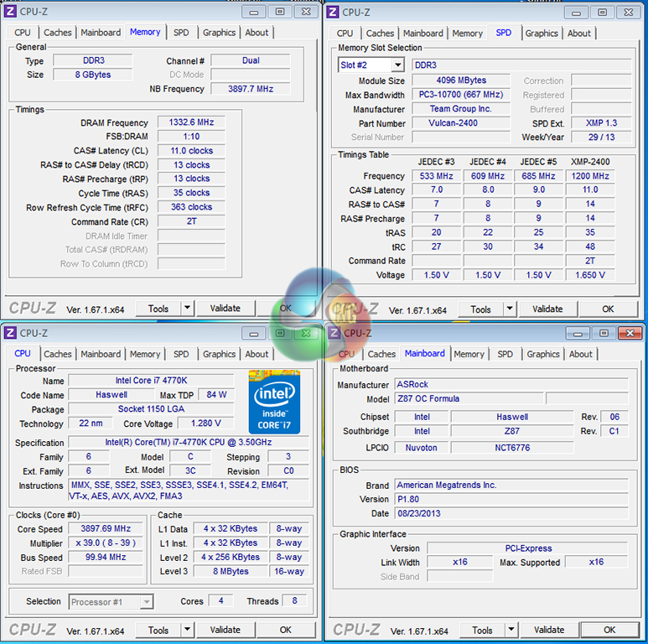Open Graphics tab in SPD window
The width and height of the screenshot is (648, 644).
(542, 34)
